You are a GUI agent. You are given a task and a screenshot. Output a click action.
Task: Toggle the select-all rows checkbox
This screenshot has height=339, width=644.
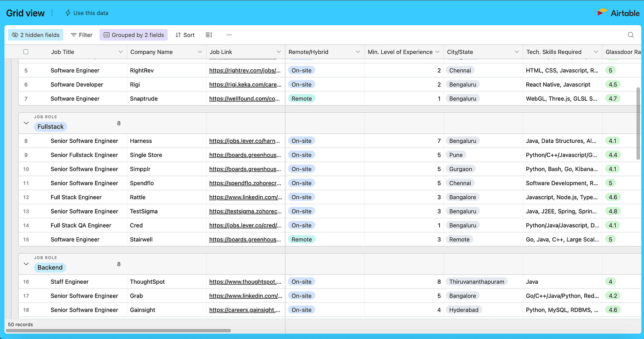26,52
